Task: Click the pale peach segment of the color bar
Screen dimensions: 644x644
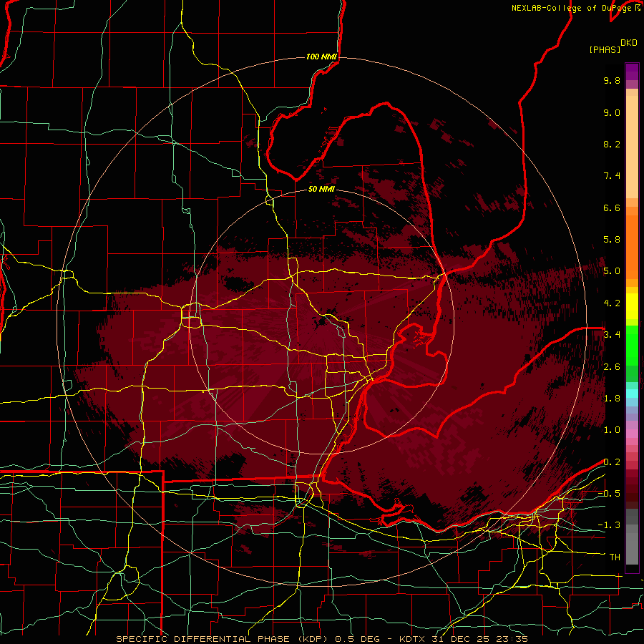Action: [632, 147]
